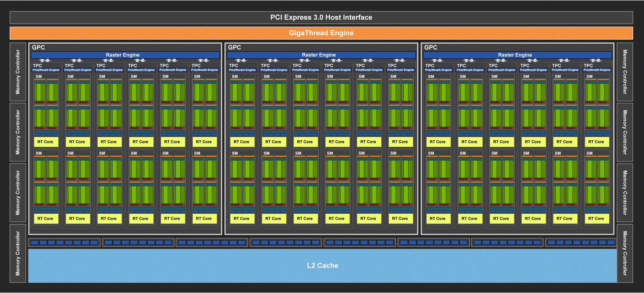This screenshot has width=644, height=293.
Task: Select the PCI Express 3.0 Host Interface block
Action: [322, 17]
